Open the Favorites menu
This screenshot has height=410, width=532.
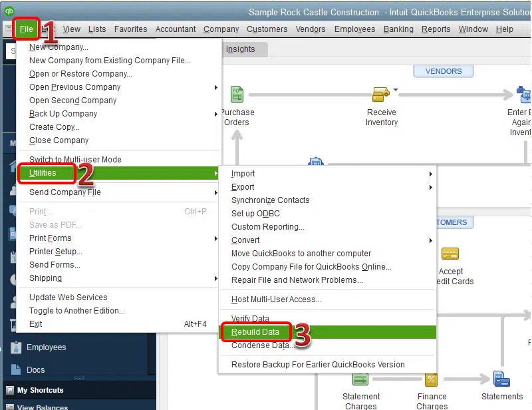click(x=130, y=29)
